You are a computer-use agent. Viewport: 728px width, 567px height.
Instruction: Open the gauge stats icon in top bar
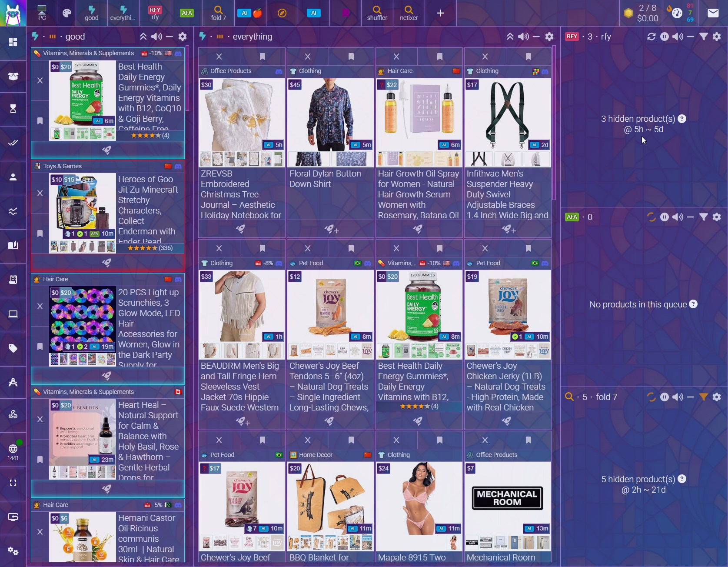(677, 13)
